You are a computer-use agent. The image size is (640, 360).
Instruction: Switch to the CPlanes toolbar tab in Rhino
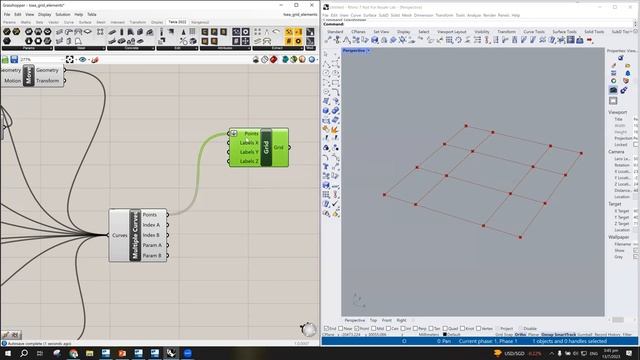[358, 31]
